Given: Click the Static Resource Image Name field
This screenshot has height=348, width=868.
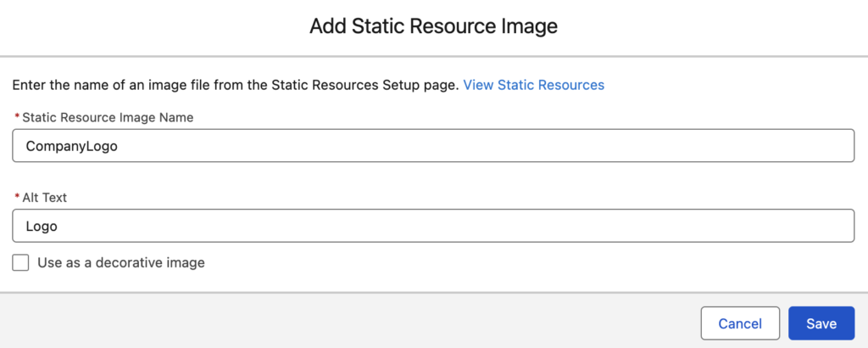Looking at the screenshot, I should (x=433, y=146).
